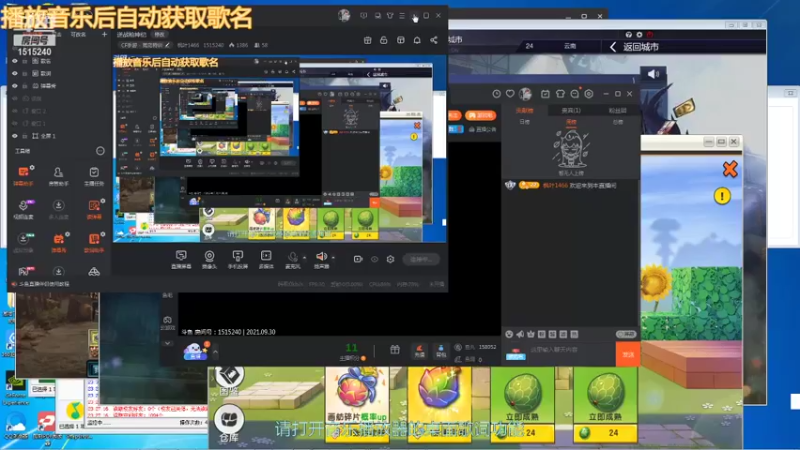
Task: Mute the game sound via speaker button
Action: [x=654, y=74]
